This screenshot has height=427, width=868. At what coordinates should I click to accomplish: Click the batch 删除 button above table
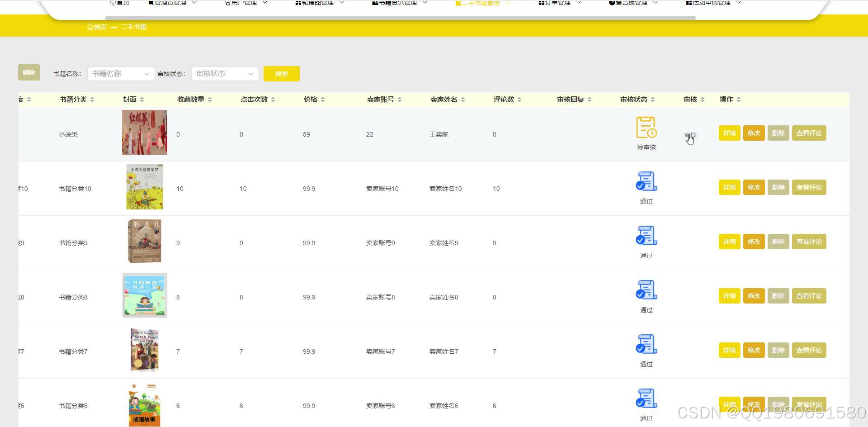[29, 72]
